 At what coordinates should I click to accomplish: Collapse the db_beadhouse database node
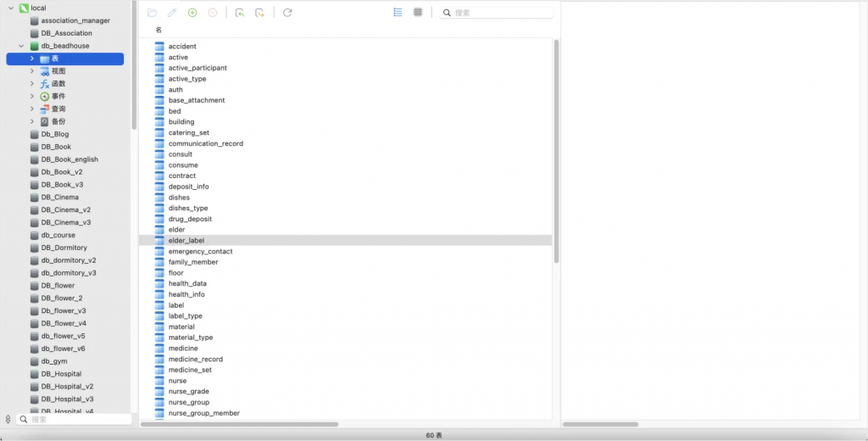point(21,46)
